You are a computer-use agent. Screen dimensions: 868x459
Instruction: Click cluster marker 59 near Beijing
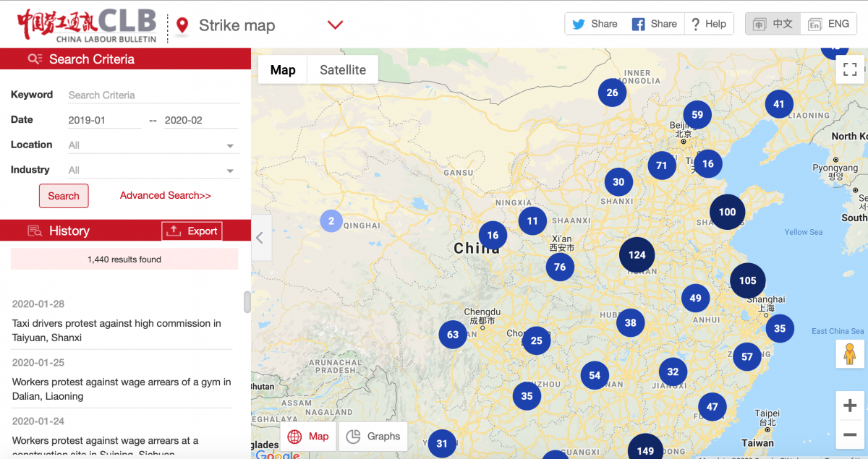point(697,114)
